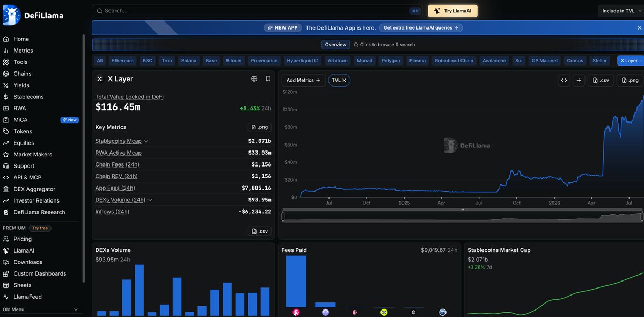Click the DefiLlama logo
The height and width of the screenshot is (317, 644).
(x=33, y=15)
